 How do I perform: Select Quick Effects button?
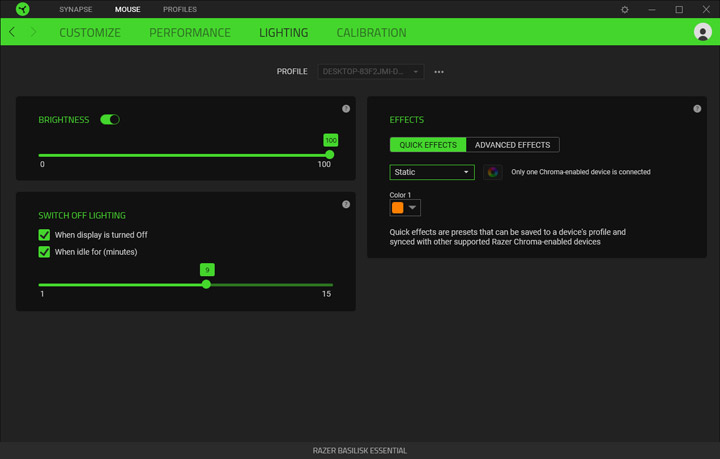tap(428, 145)
